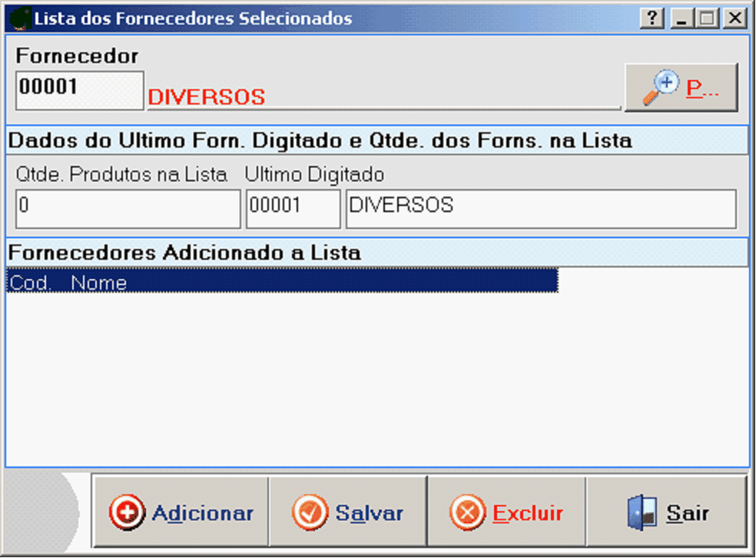Viewport: 756px width, 558px height.
Task: Click the Excluir button label
Action: pos(528,513)
